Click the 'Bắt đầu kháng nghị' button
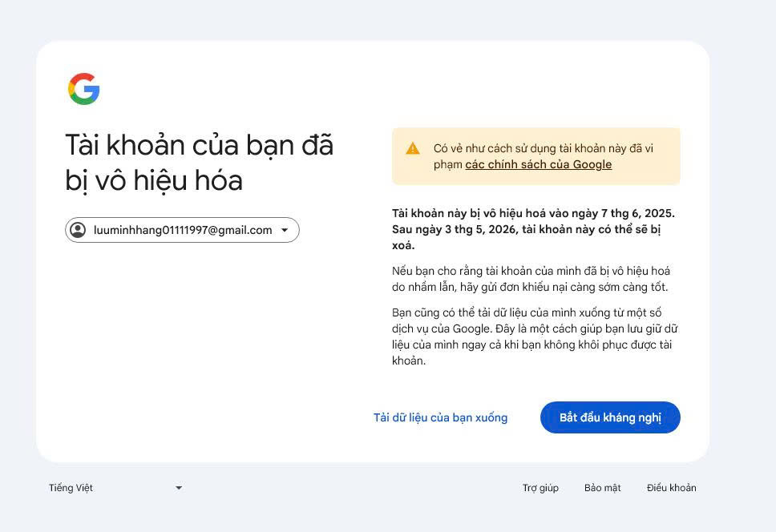776x532 pixels. [610, 417]
